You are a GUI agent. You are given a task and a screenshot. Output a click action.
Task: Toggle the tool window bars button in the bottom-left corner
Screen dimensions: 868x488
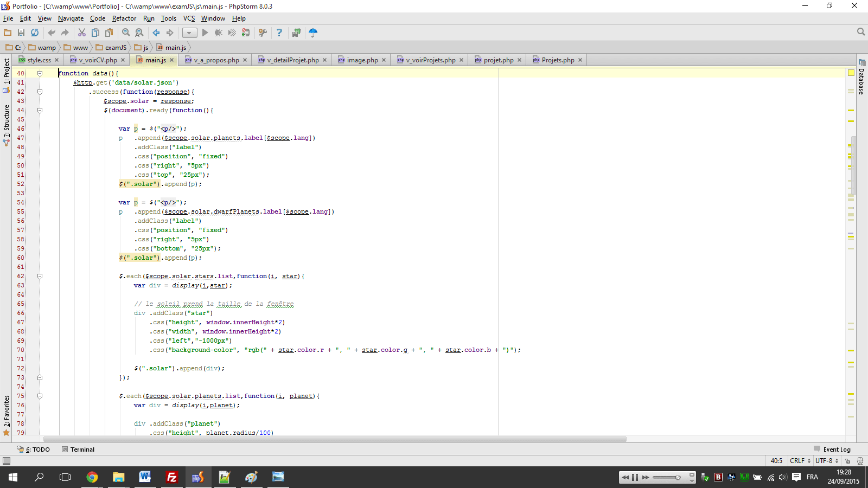tap(7, 461)
